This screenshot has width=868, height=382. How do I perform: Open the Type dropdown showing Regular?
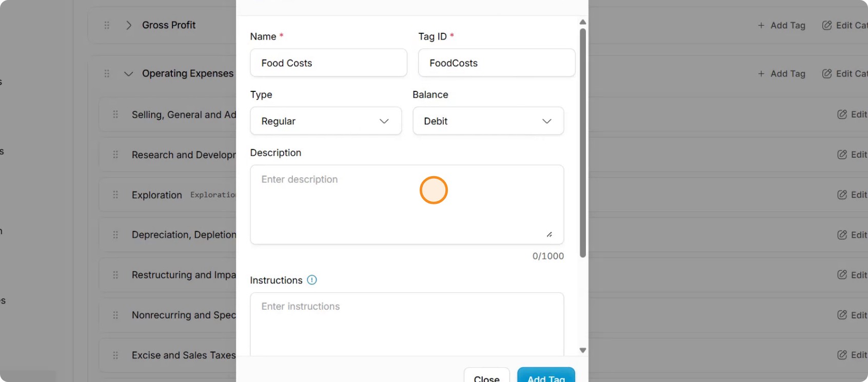tap(326, 121)
